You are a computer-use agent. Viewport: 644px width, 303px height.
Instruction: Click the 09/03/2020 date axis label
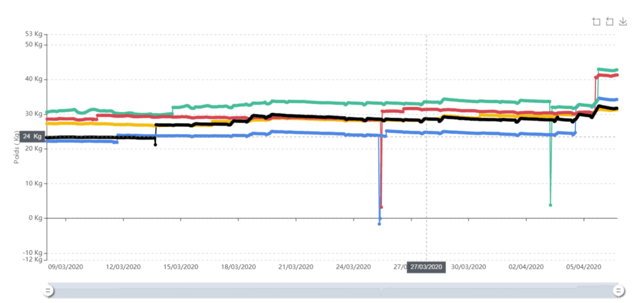coord(65,267)
